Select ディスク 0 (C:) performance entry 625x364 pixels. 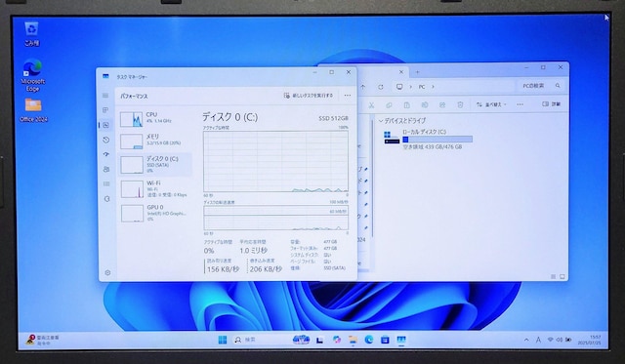click(x=154, y=164)
